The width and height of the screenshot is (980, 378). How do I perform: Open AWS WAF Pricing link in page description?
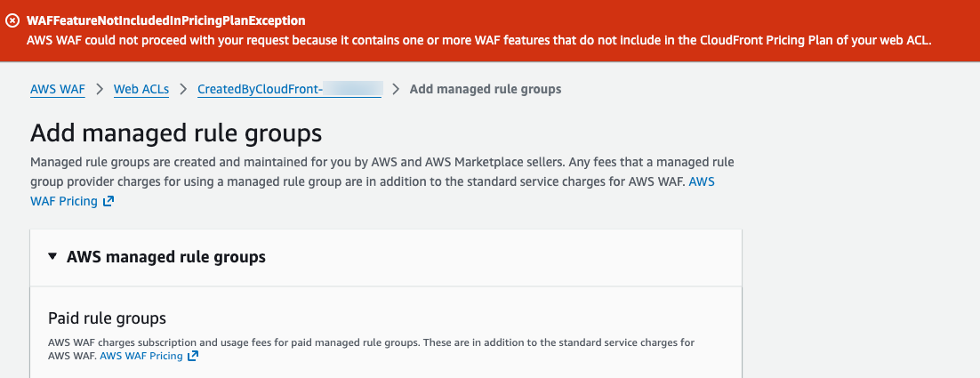click(x=64, y=201)
